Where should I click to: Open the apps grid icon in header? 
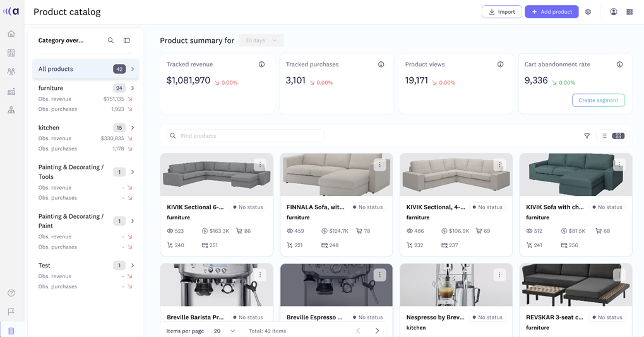click(x=629, y=12)
